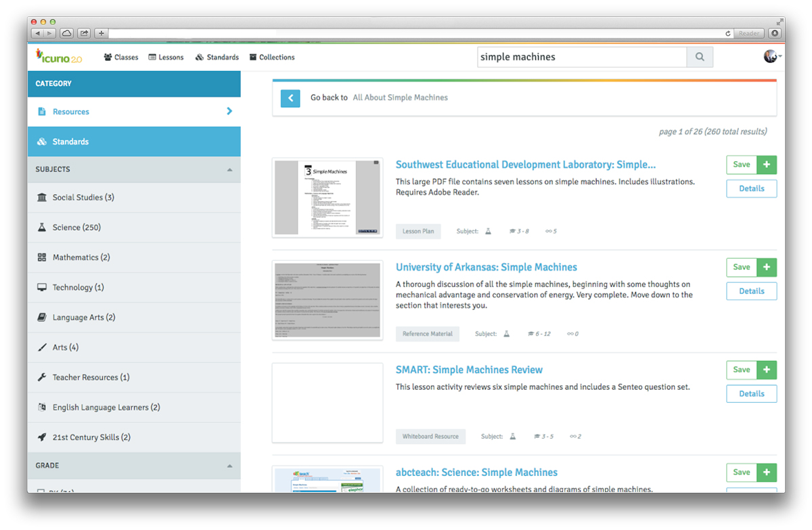Screen dimensions: 812x530
Task: Add abcteach result with plus button
Action: coord(767,472)
